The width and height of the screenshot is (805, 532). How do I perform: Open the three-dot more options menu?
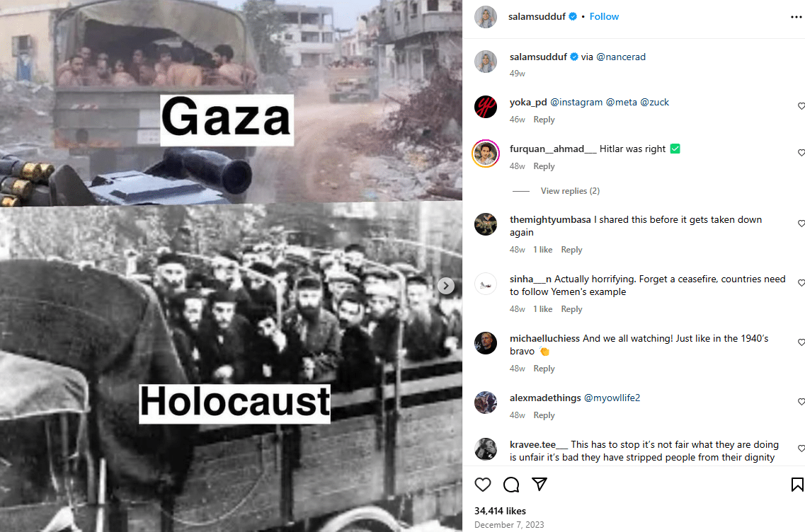797,17
